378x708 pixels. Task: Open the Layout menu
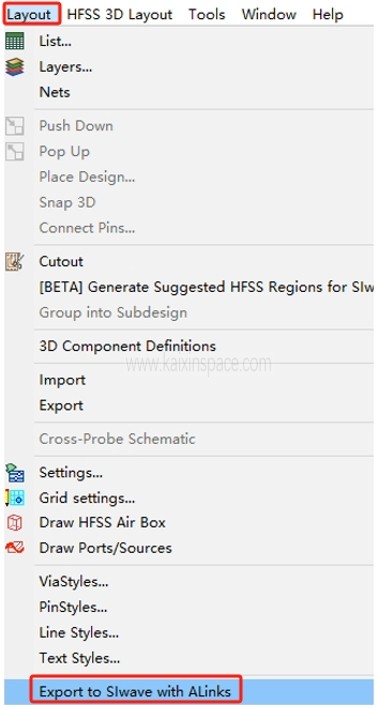pos(30,14)
